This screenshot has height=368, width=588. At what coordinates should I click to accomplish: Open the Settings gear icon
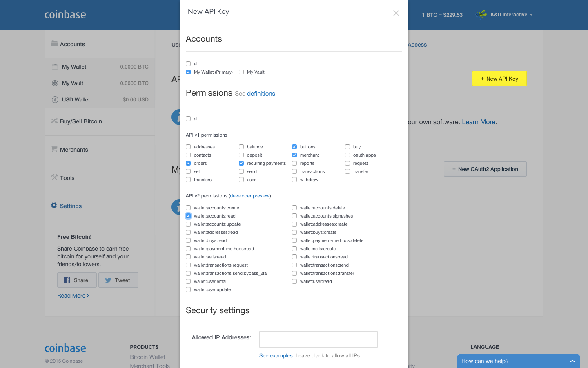(x=54, y=206)
